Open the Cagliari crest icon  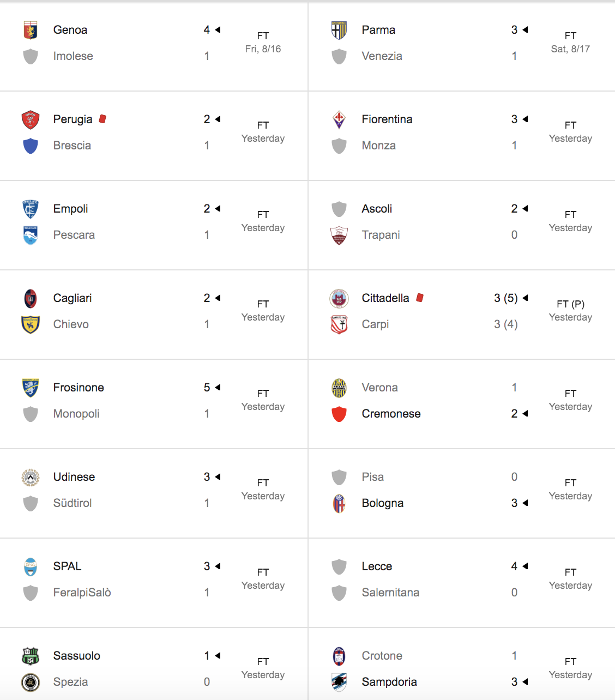pos(31,298)
